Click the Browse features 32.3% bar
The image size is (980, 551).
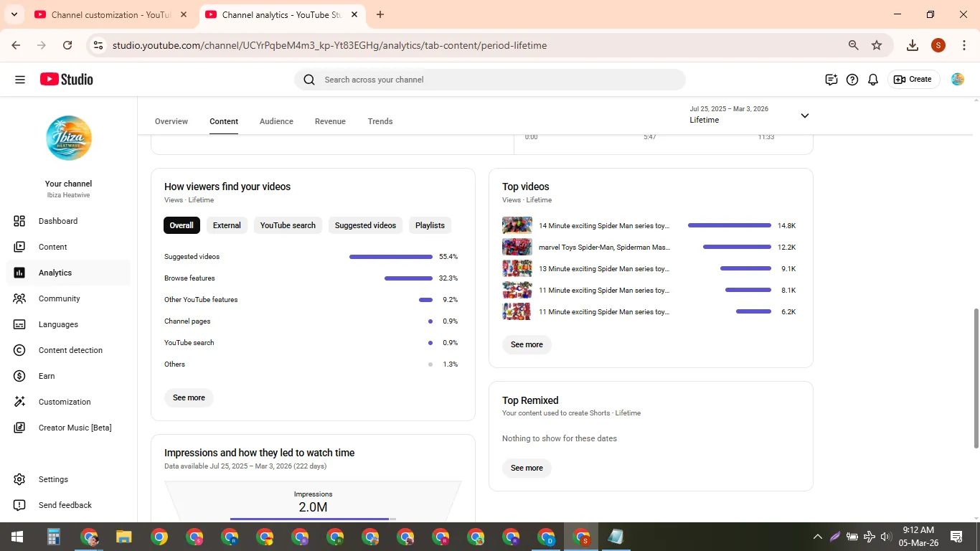pyautogui.click(x=408, y=278)
